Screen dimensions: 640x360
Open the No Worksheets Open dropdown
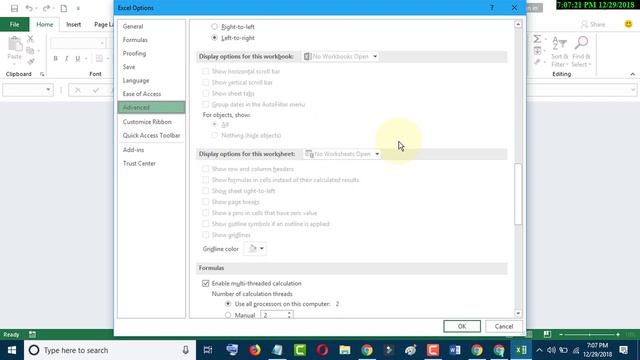tap(343, 154)
